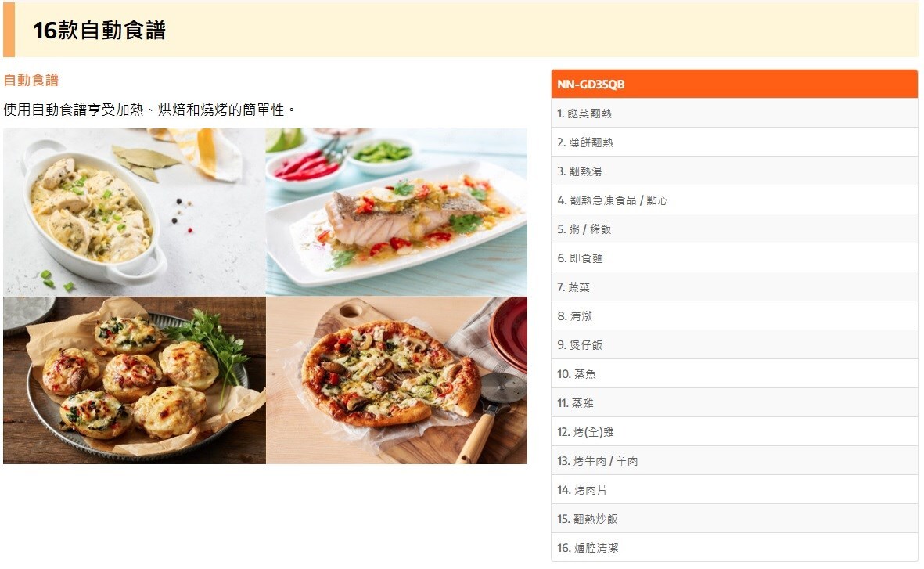Choose 蒸魚 from the list
The height and width of the screenshot is (569, 924).
(734, 373)
